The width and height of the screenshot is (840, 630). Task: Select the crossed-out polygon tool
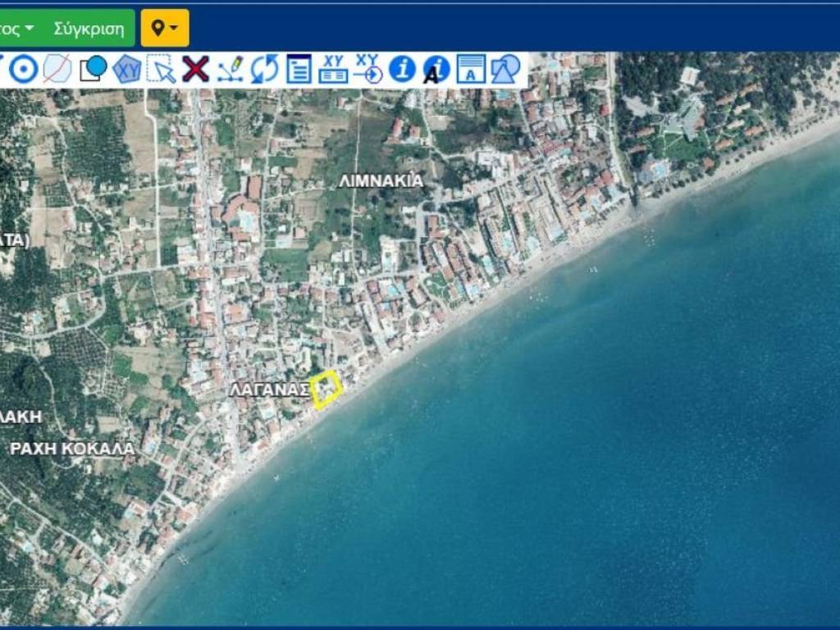pos(57,70)
